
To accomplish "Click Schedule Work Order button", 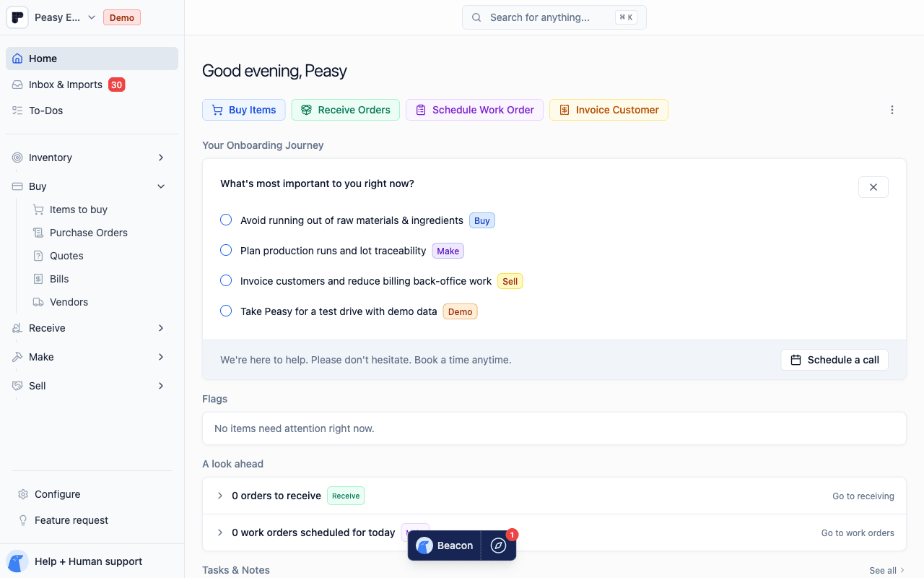I will click(x=474, y=110).
